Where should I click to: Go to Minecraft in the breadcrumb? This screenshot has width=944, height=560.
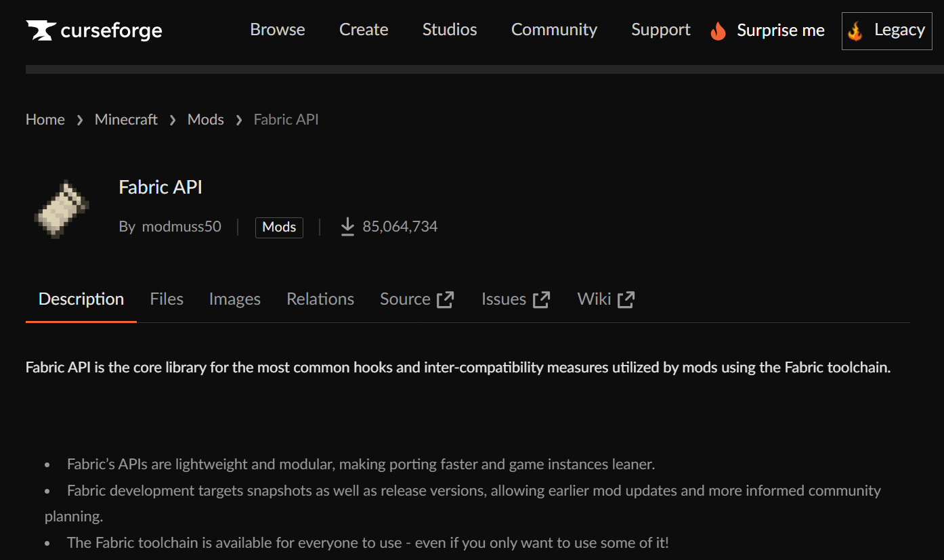click(x=126, y=120)
